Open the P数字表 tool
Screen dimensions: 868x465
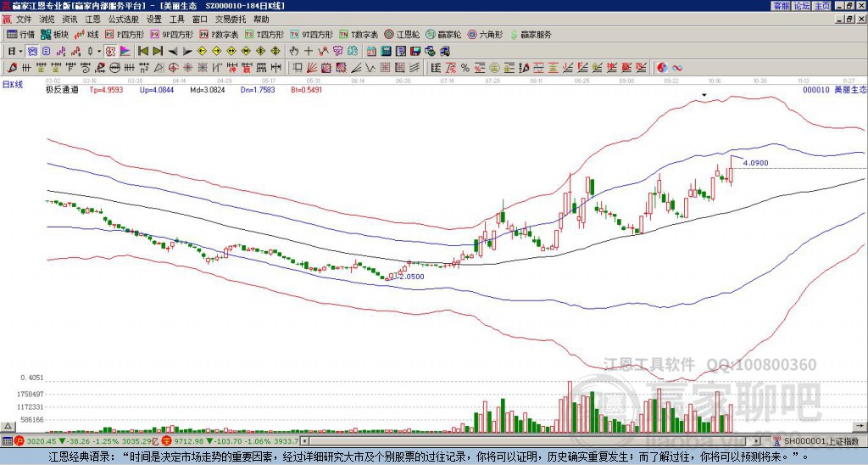219,34
